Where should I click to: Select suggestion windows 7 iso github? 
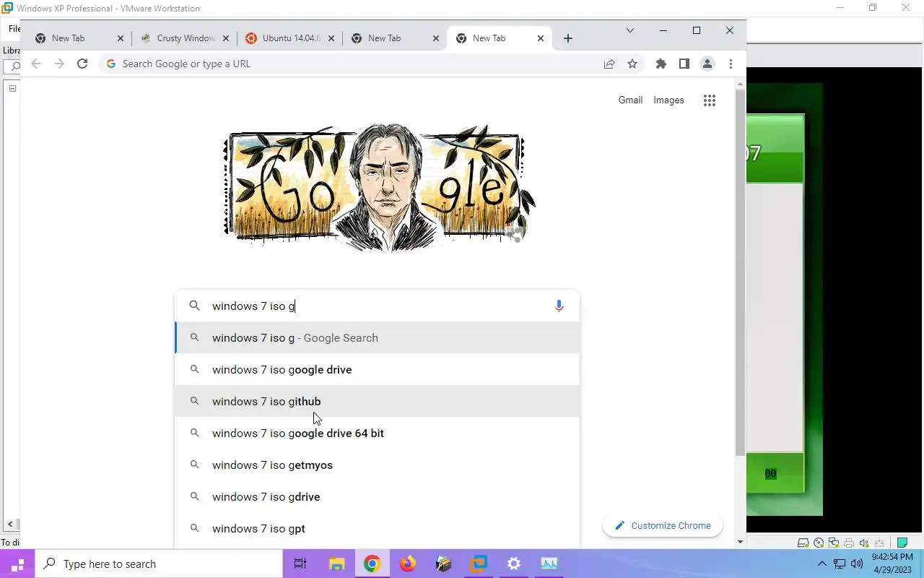coord(377,402)
